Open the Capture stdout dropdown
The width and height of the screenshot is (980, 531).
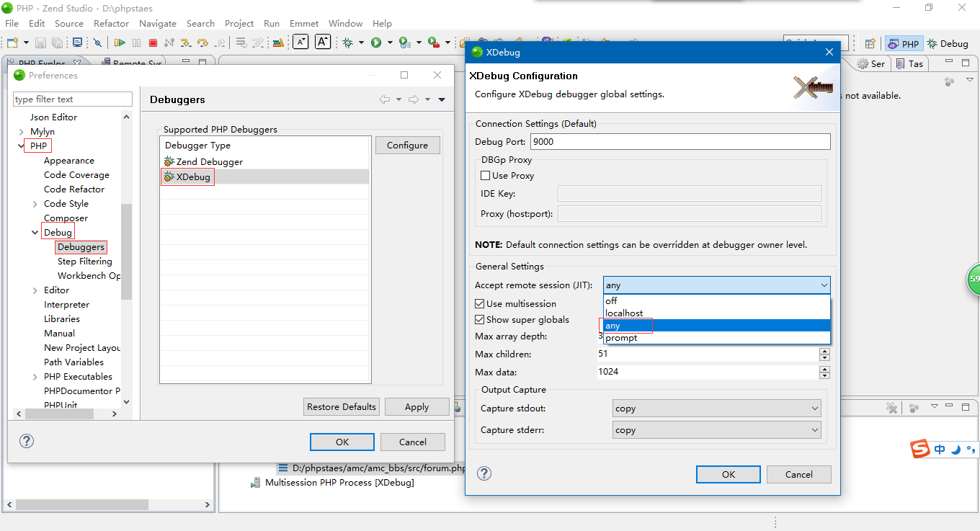(x=716, y=408)
